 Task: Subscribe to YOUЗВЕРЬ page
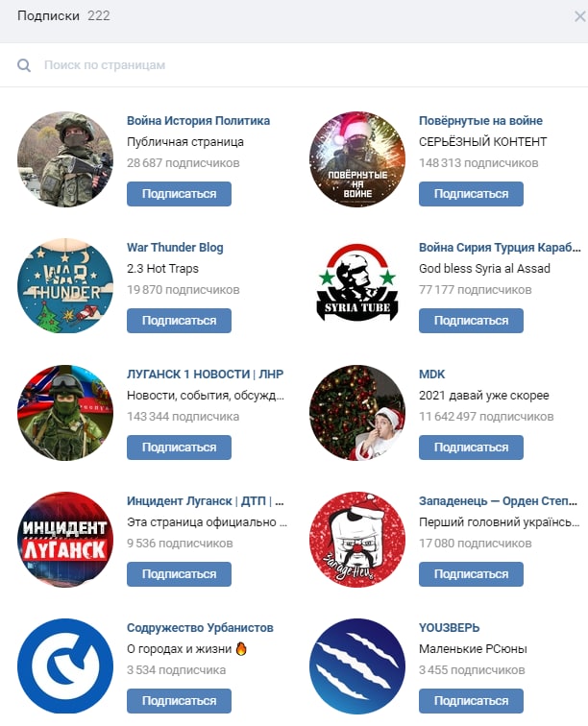pyautogui.click(x=471, y=701)
